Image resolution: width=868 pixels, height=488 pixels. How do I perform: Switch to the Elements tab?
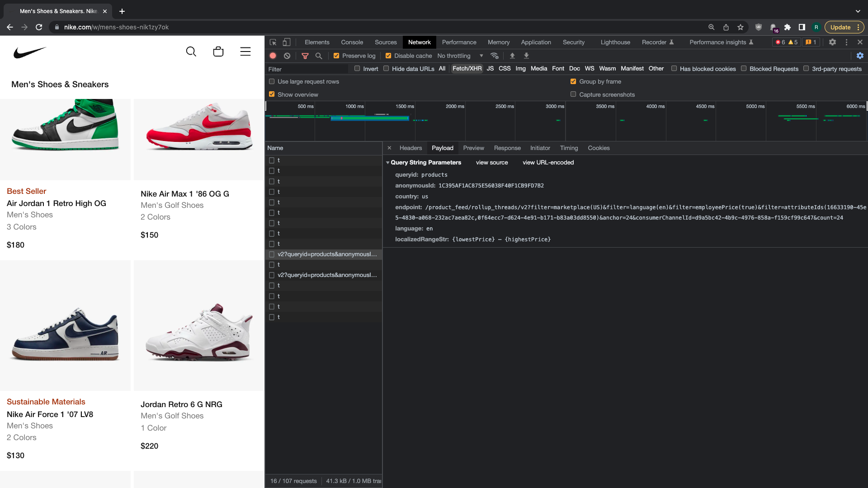pyautogui.click(x=317, y=42)
